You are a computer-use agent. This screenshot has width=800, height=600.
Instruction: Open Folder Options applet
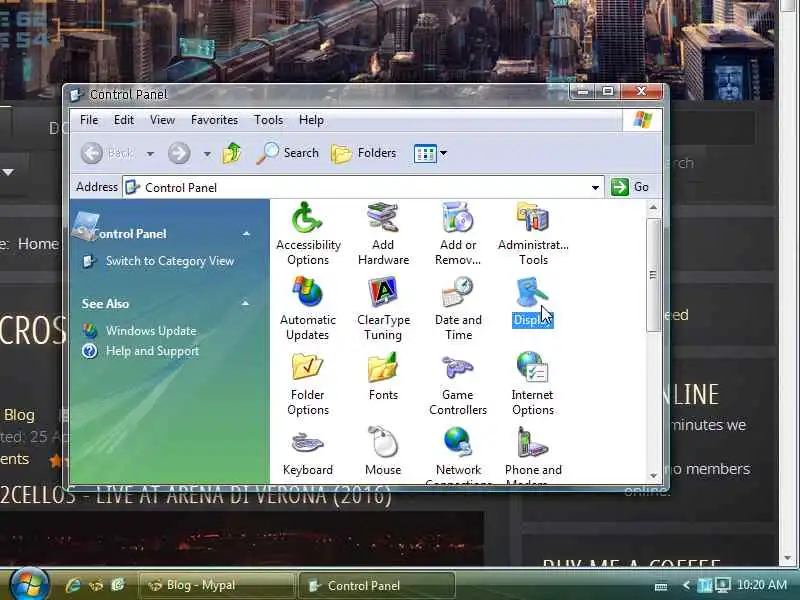[x=308, y=384]
